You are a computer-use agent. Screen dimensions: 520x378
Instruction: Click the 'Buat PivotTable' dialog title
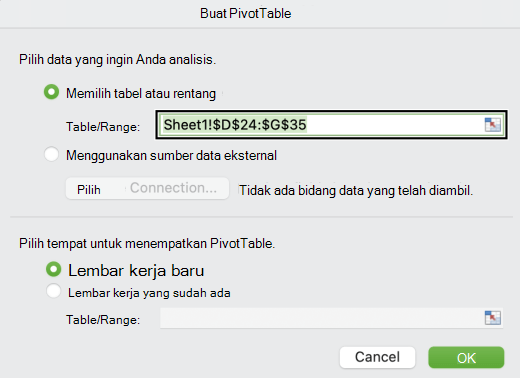[x=246, y=14]
